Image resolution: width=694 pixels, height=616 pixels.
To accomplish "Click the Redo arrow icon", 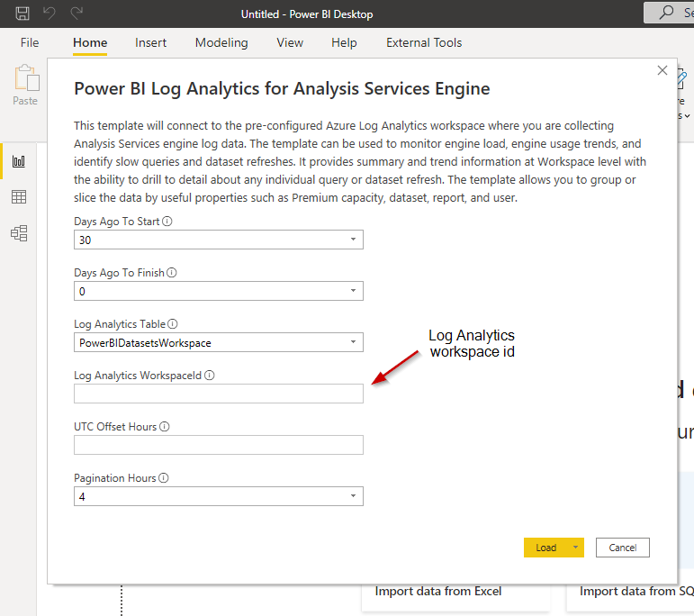I will (77, 14).
